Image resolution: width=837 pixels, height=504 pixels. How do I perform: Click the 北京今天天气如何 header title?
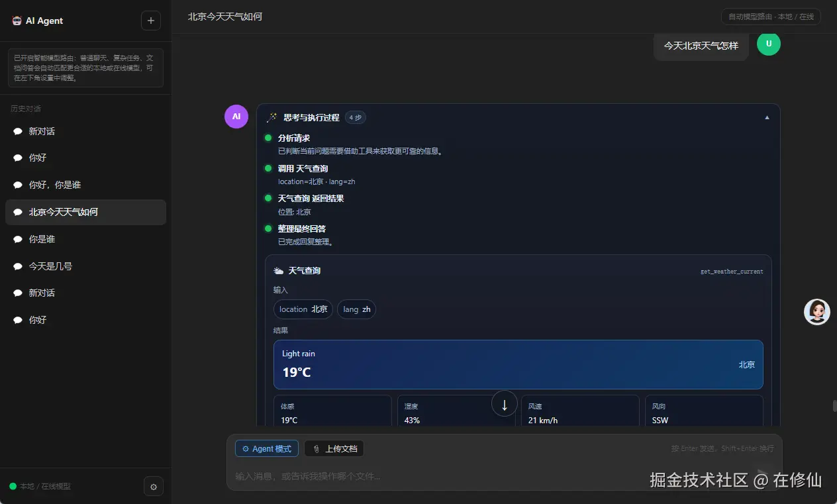click(x=225, y=17)
